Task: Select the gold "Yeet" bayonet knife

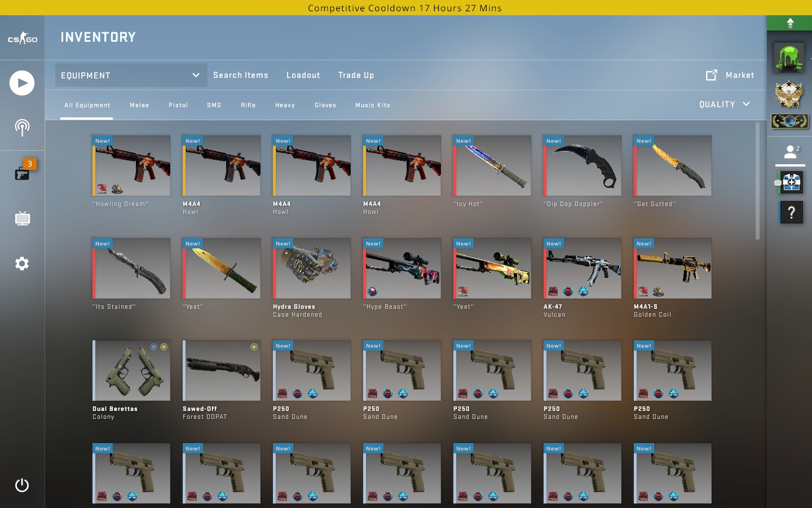Action: coord(222,268)
